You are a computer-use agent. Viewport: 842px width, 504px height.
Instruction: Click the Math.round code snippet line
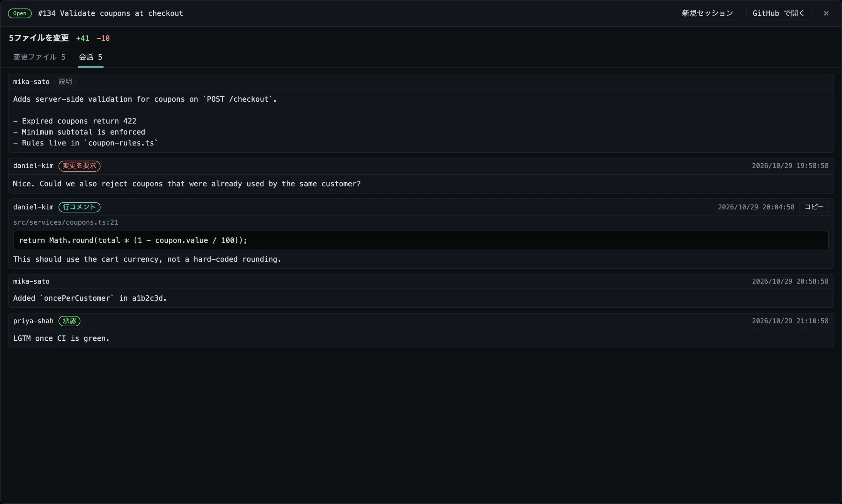click(421, 240)
